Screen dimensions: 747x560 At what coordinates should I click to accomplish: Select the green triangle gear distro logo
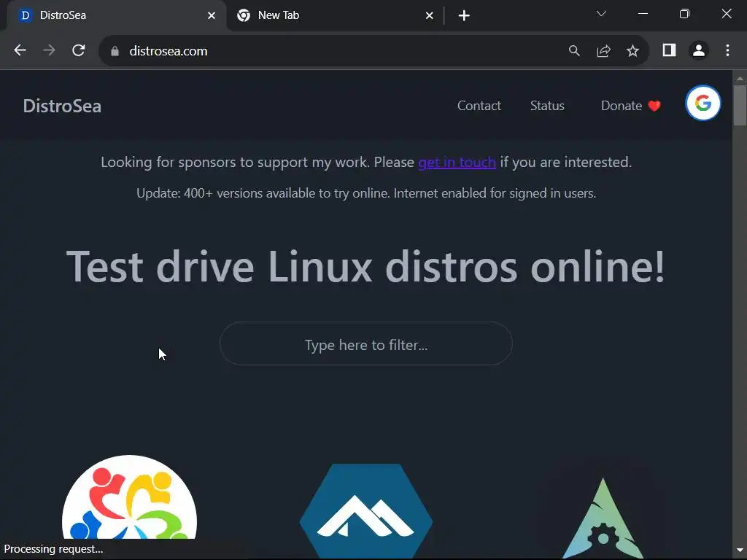[603, 518]
